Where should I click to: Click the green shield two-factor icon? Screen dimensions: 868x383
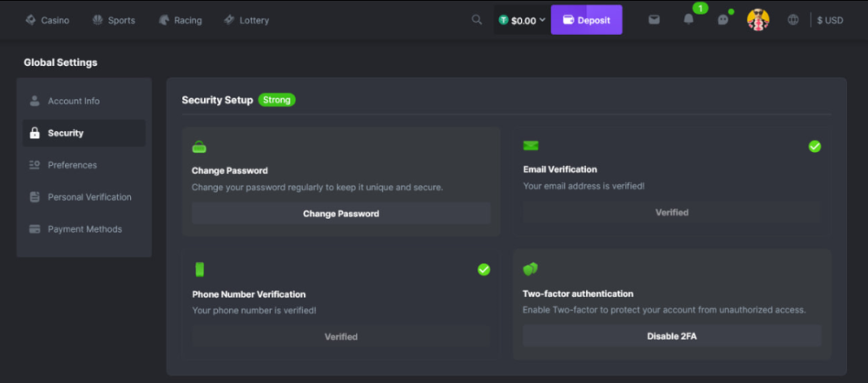[x=530, y=269]
